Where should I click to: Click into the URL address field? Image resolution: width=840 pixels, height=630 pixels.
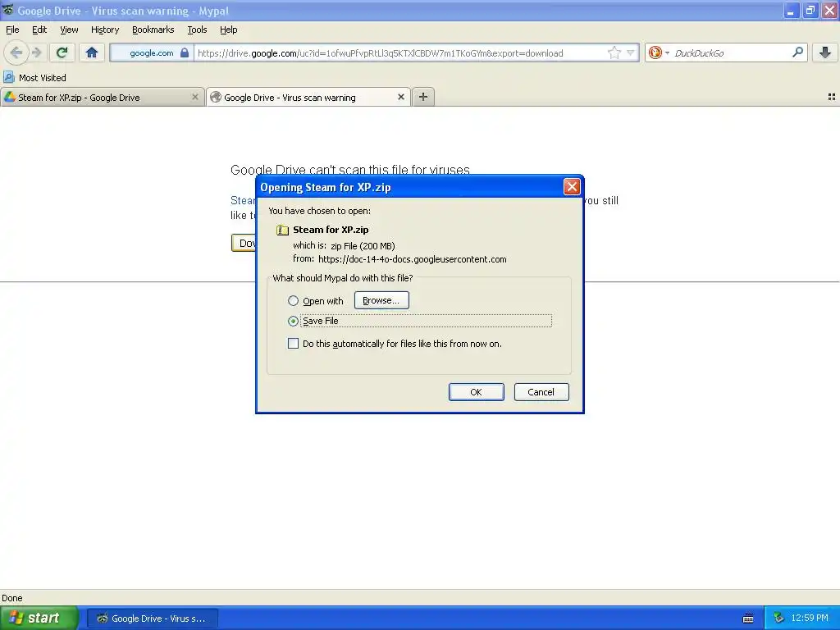pos(400,52)
